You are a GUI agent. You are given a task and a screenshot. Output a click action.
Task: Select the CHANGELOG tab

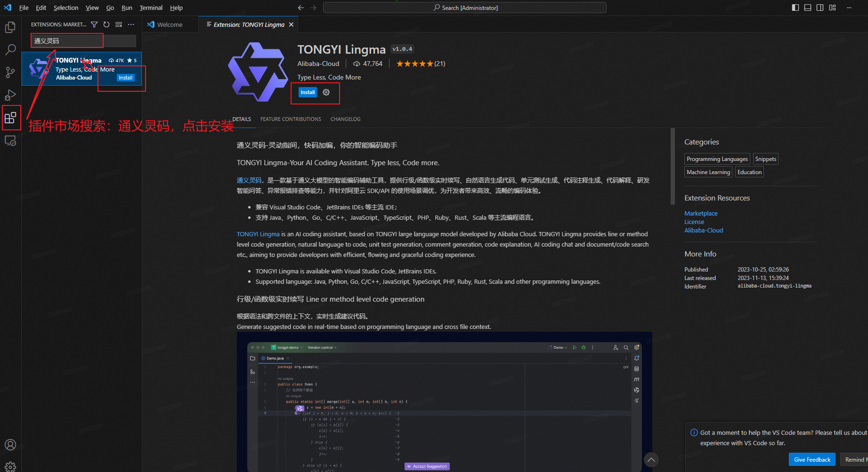345,119
